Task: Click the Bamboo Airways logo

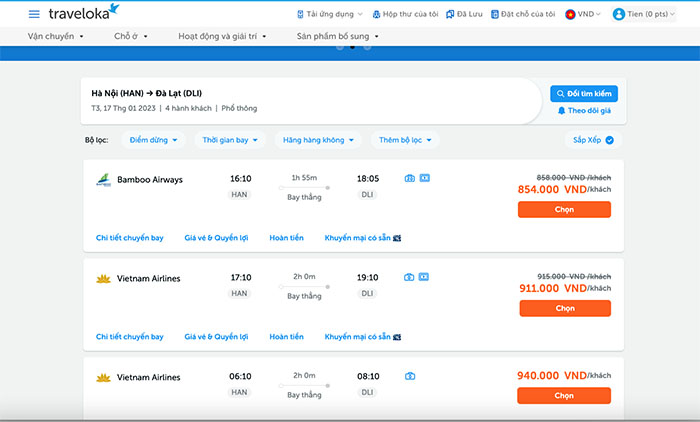Action: coord(104,180)
